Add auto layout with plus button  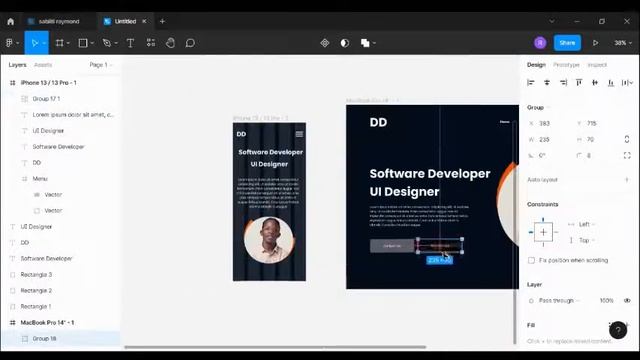(627, 180)
